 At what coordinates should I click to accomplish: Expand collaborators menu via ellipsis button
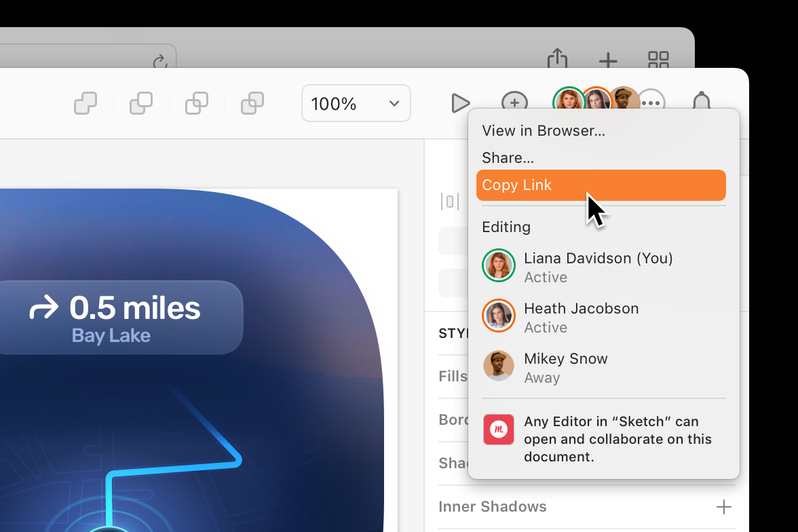click(651, 103)
